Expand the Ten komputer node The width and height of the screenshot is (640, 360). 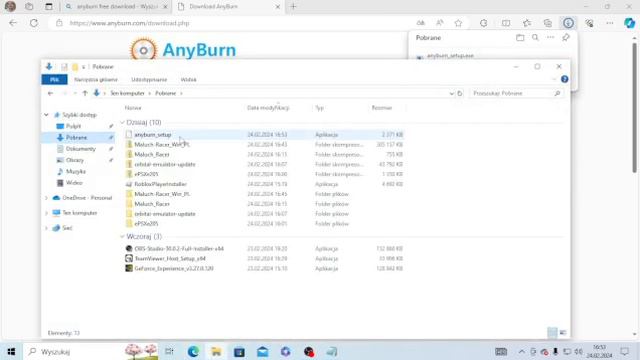[x=46, y=213]
